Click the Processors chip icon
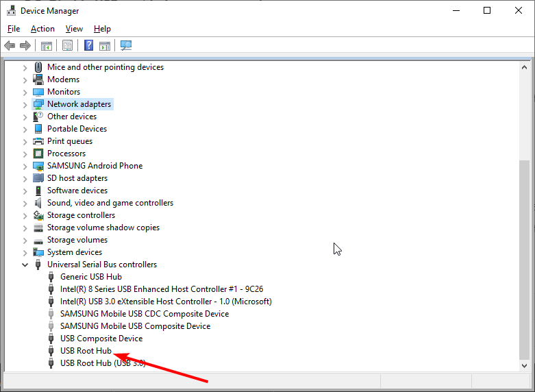This screenshot has width=535, height=392. point(38,154)
